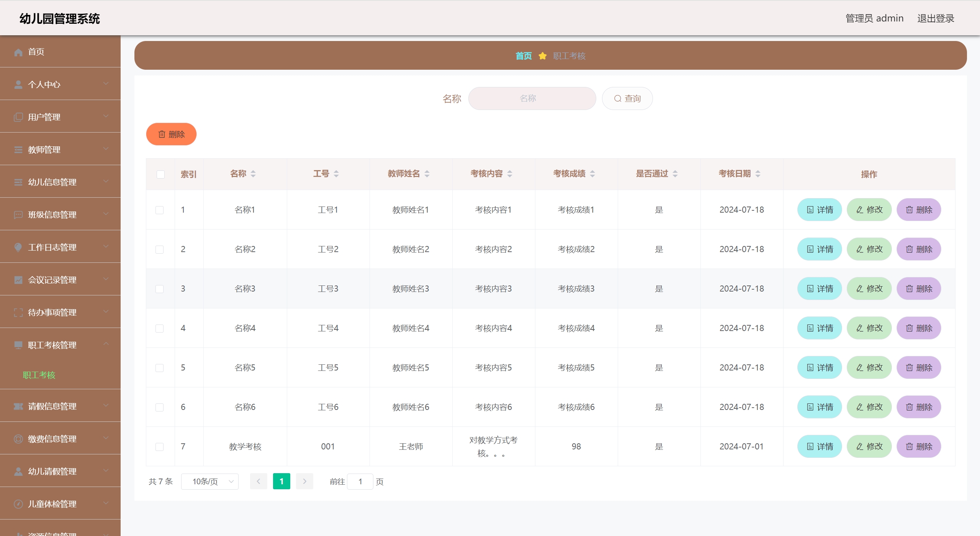The width and height of the screenshot is (980, 536).
Task: Click the 名称 search input field
Action: [x=532, y=99]
